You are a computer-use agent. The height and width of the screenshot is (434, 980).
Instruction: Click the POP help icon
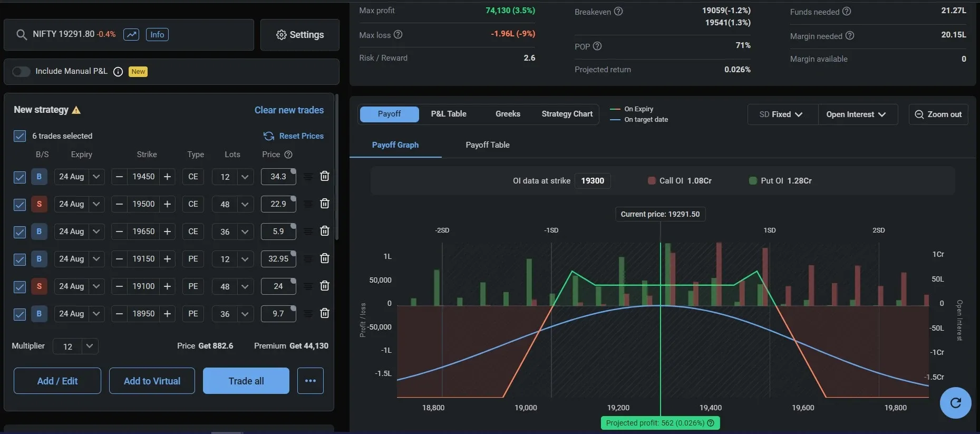click(x=597, y=46)
